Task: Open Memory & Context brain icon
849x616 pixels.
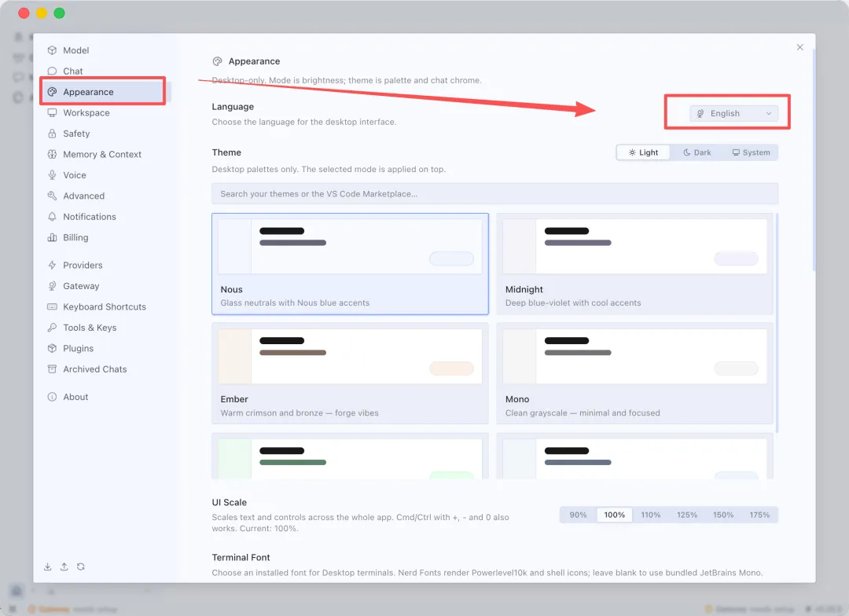Action: coord(52,154)
